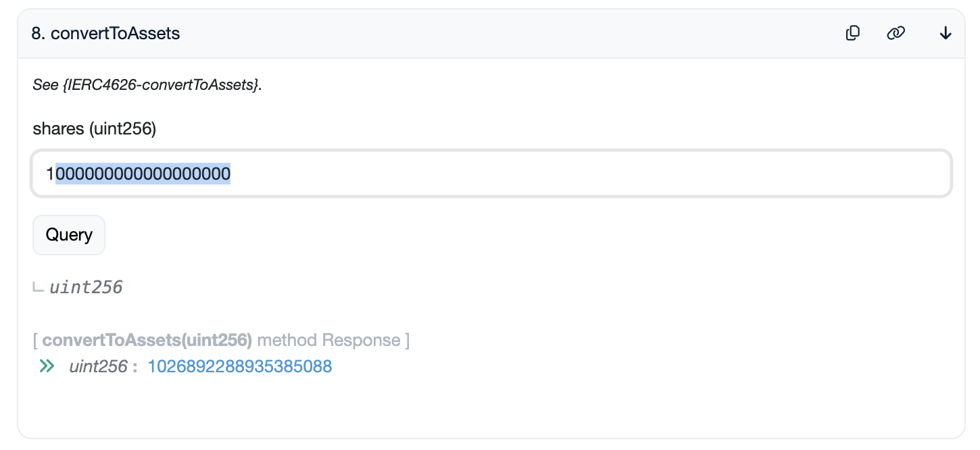Open the 1026892288935385088 result value
The image size is (980, 450).
239,366
